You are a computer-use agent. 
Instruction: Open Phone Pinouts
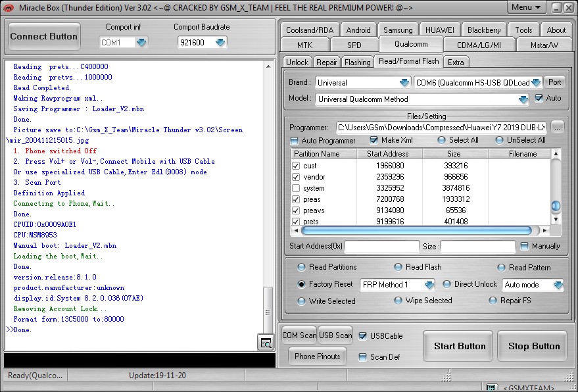(x=318, y=356)
